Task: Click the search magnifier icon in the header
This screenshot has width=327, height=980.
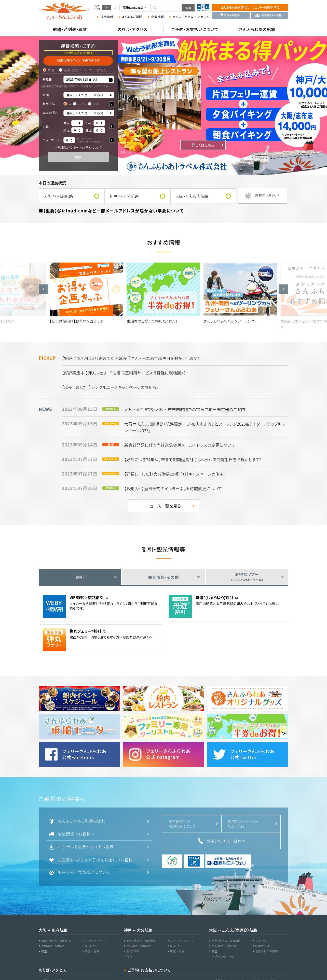Action: [155, 8]
